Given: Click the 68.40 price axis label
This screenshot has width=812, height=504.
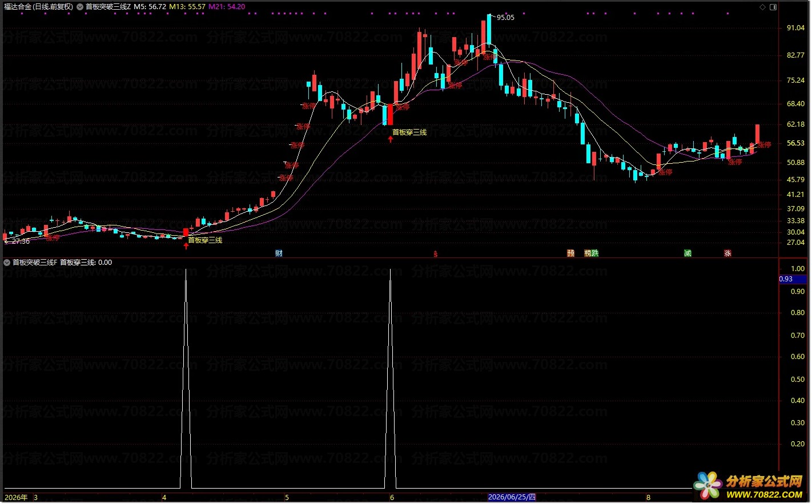Looking at the screenshot, I should [795, 104].
